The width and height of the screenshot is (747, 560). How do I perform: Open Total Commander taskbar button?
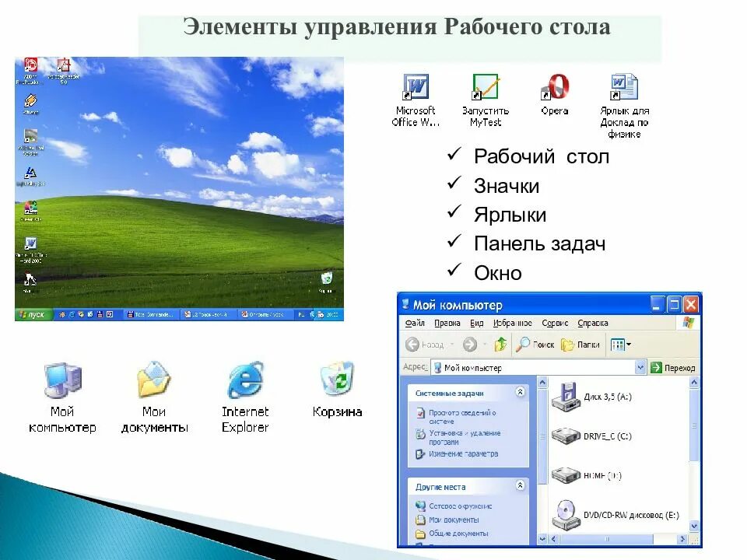click(151, 314)
